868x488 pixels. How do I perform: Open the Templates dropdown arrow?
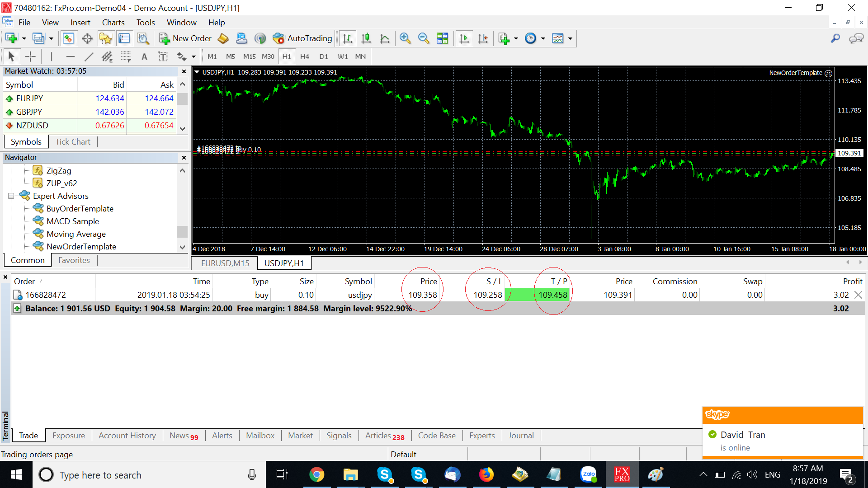pos(570,38)
